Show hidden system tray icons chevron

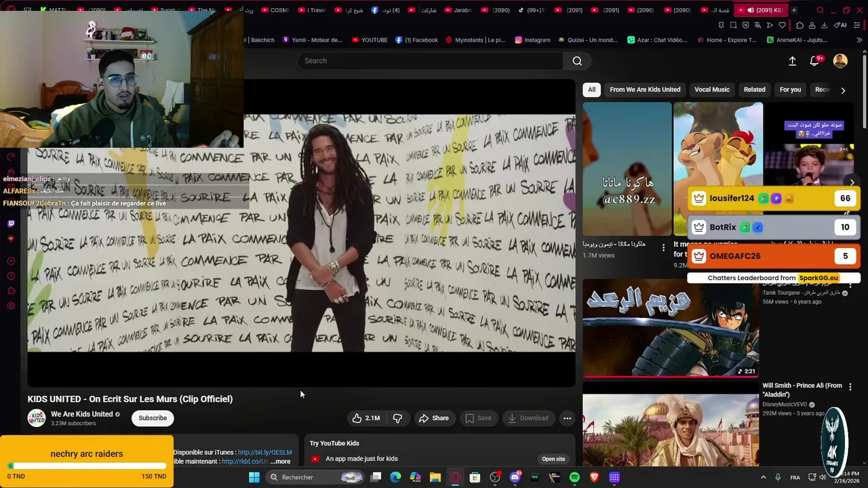[x=763, y=477]
